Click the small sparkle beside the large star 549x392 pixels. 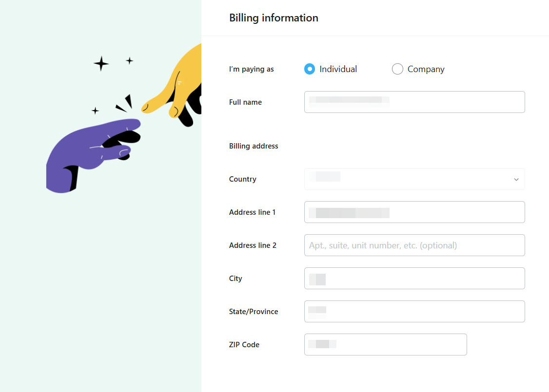(x=129, y=60)
